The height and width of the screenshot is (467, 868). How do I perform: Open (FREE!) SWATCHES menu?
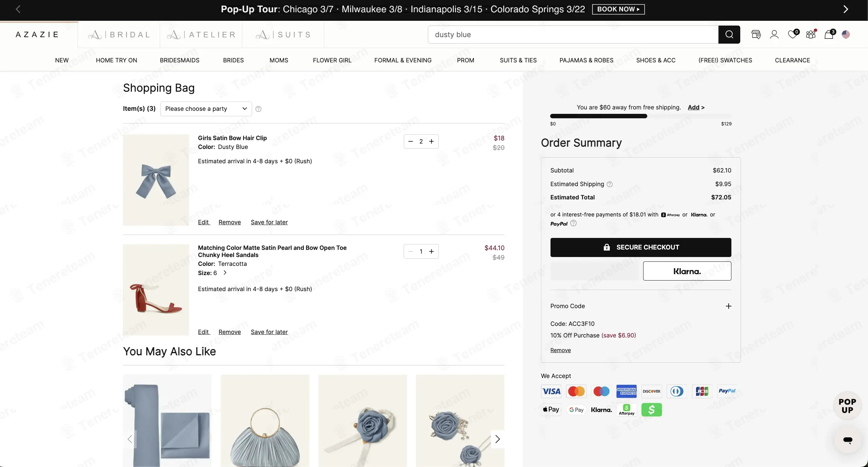pos(725,60)
